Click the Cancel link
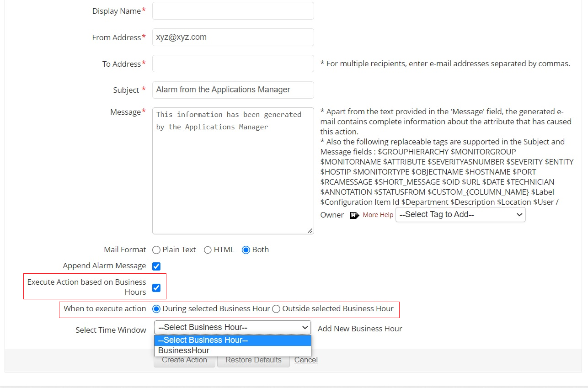 pyautogui.click(x=306, y=360)
